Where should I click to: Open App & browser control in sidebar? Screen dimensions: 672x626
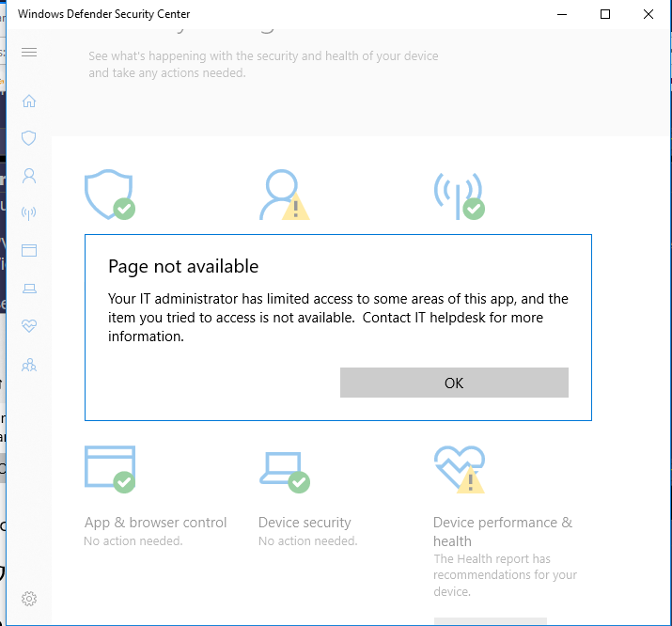point(29,250)
